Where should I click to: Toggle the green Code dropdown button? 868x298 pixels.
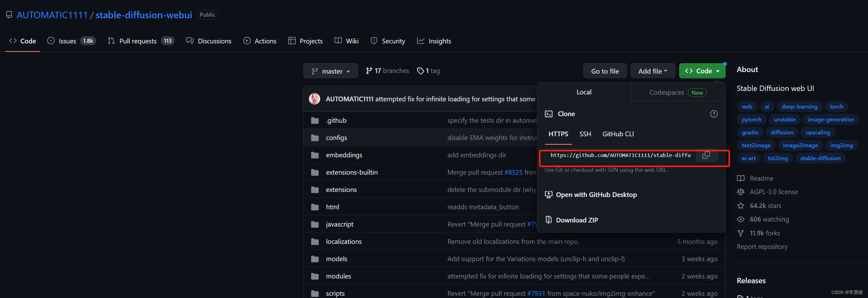click(702, 71)
